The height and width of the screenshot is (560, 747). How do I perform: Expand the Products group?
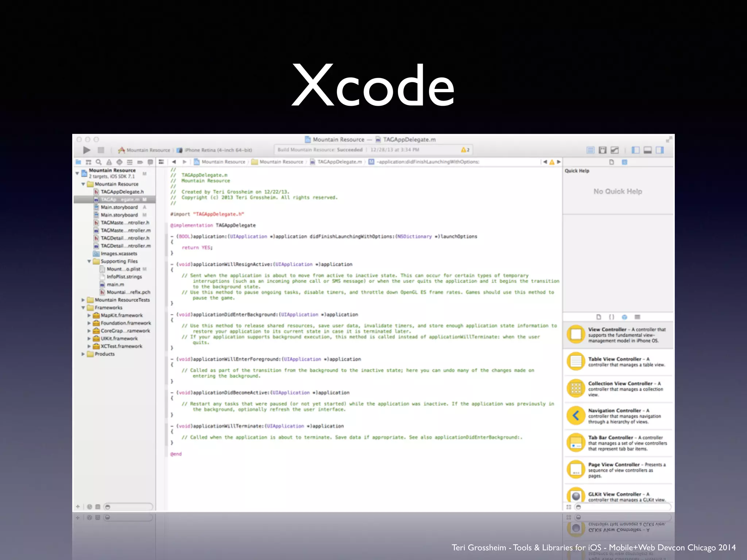(x=83, y=354)
